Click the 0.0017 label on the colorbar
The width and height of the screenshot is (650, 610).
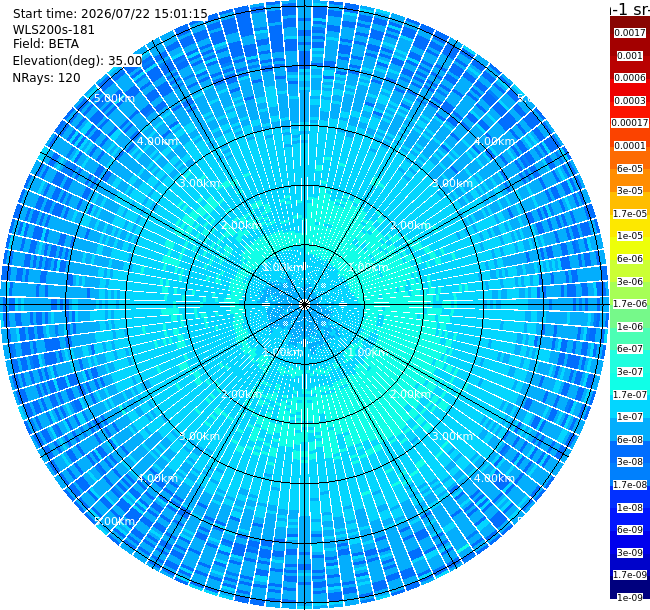[630, 33]
